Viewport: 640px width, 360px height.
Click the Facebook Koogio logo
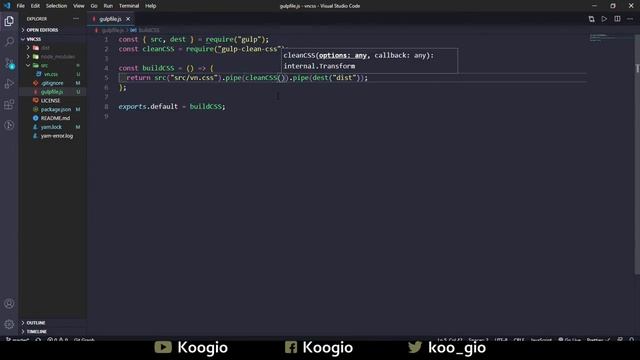pyautogui.click(x=291, y=347)
